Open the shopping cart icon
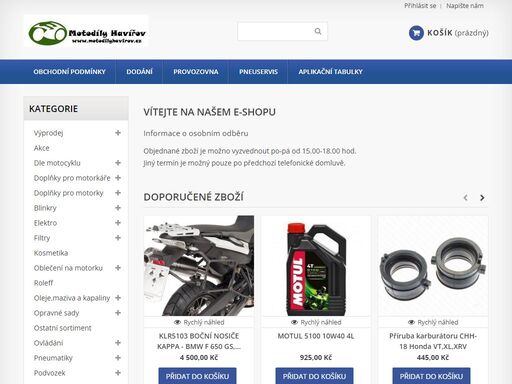512x384 pixels. tap(416, 33)
